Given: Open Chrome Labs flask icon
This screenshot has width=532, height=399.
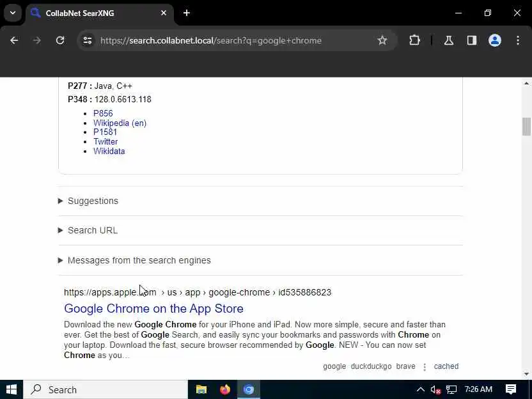Looking at the screenshot, I should click(449, 40).
